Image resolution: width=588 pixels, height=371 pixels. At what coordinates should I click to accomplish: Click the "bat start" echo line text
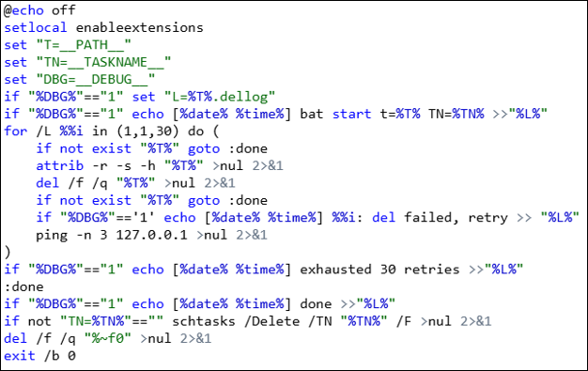[x=275, y=114]
